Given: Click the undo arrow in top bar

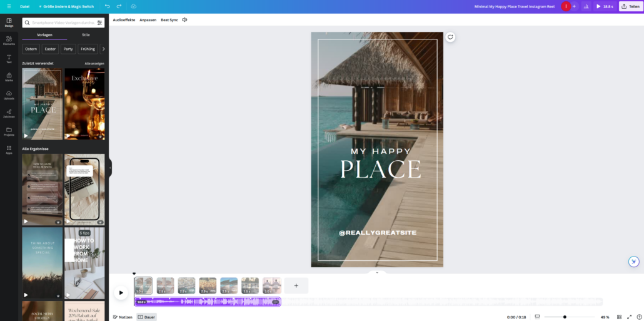Looking at the screenshot, I should pos(107,6).
